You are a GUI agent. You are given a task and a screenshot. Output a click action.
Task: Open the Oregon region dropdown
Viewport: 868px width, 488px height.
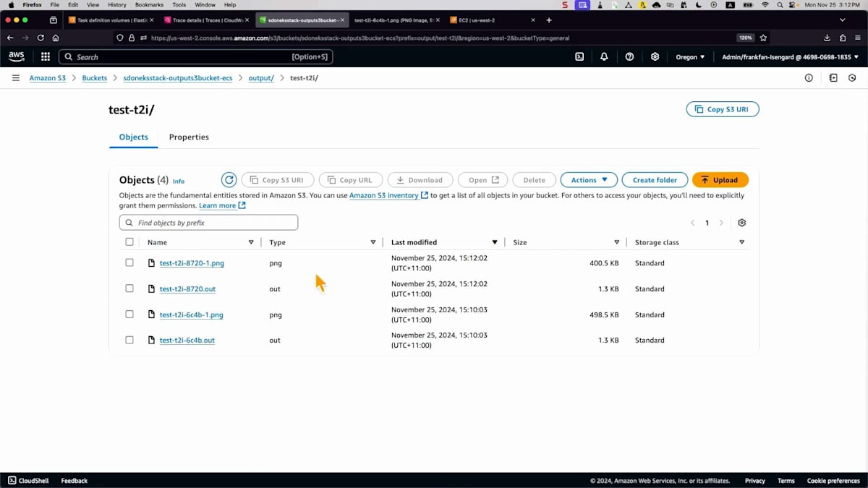690,56
